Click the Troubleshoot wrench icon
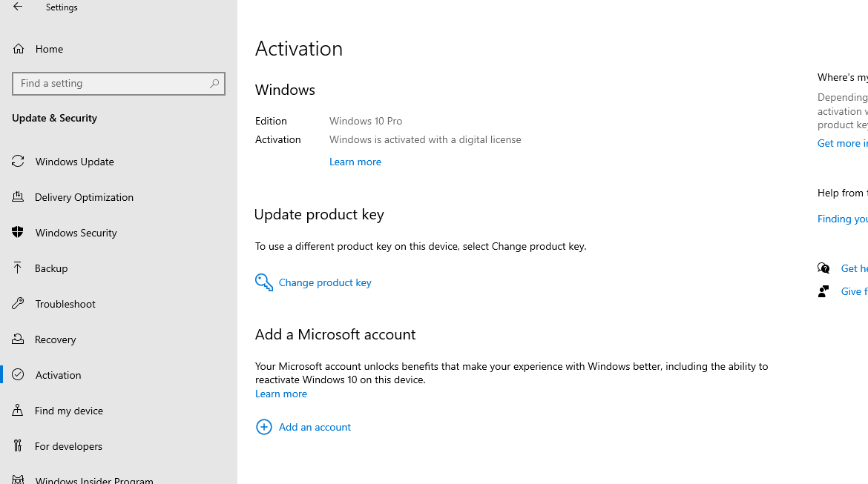 tap(19, 304)
